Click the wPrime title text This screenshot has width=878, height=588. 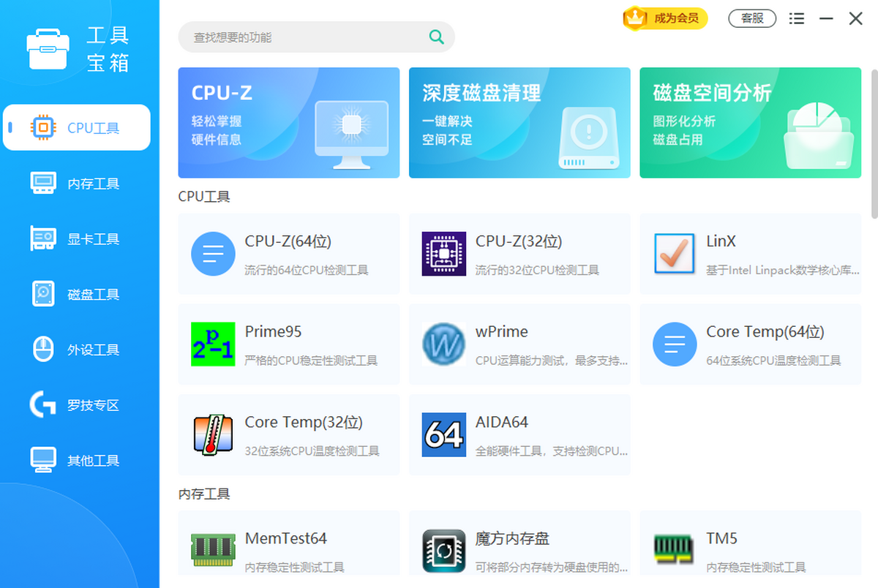(x=502, y=331)
